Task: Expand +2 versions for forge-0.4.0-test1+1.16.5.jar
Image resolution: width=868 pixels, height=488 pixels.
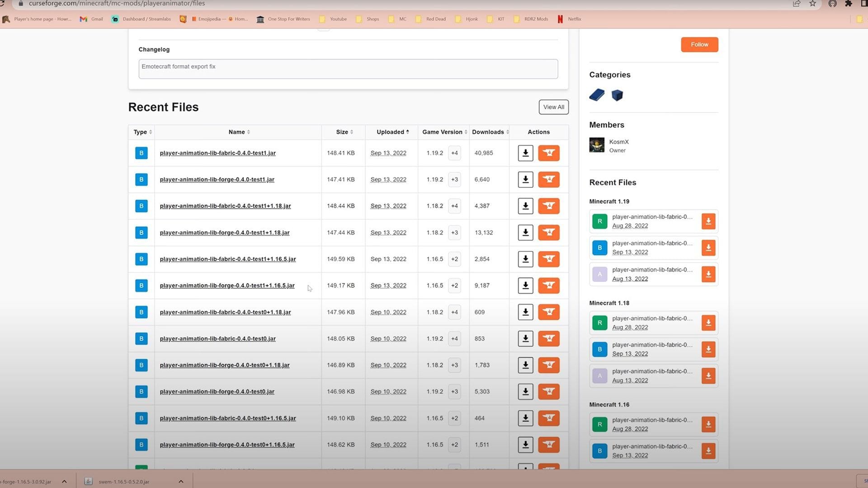Action: 454,286
